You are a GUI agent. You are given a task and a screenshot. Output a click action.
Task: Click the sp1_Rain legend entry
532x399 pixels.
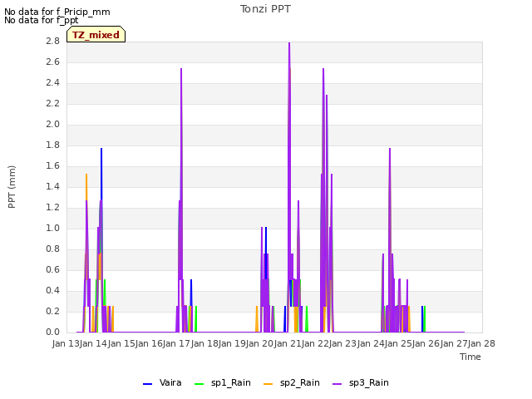coord(223,382)
